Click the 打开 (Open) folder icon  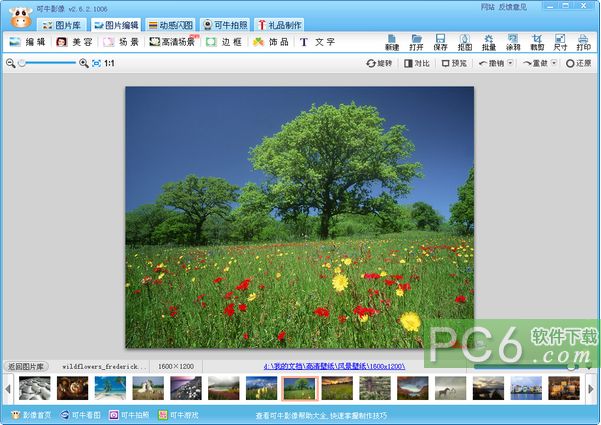coord(416,41)
